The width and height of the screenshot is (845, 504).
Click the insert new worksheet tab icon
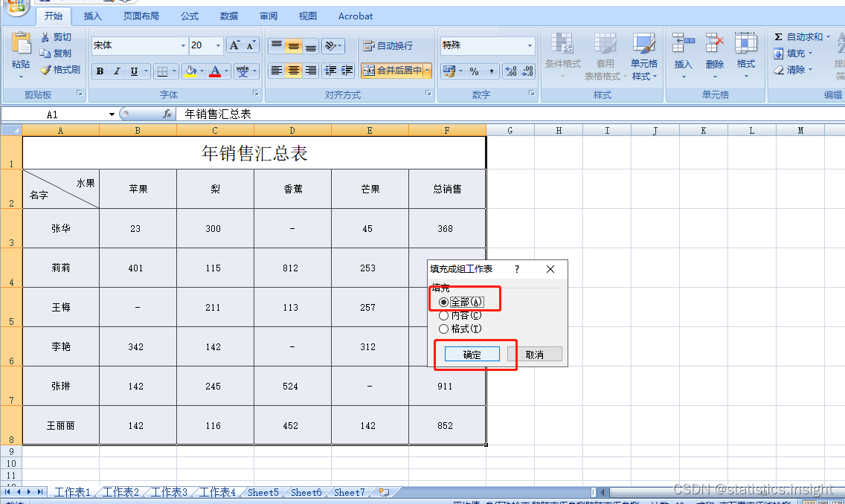click(385, 492)
